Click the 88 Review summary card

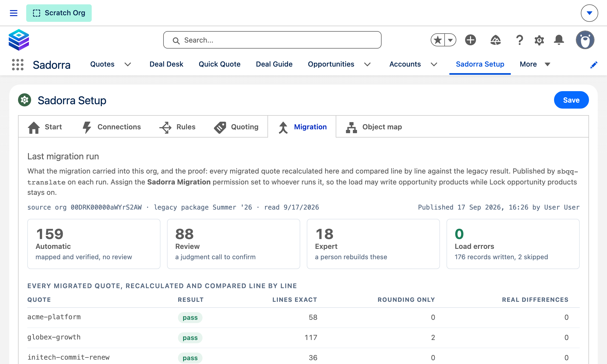[234, 244]
